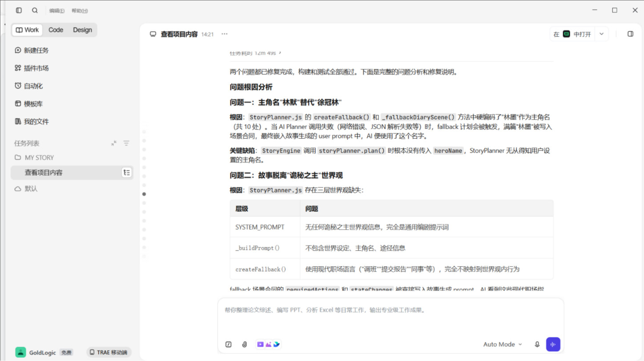644x361 pixels.
Task: Click the storyPlanner.plan() inline code
Action: [x=352, y=150]
